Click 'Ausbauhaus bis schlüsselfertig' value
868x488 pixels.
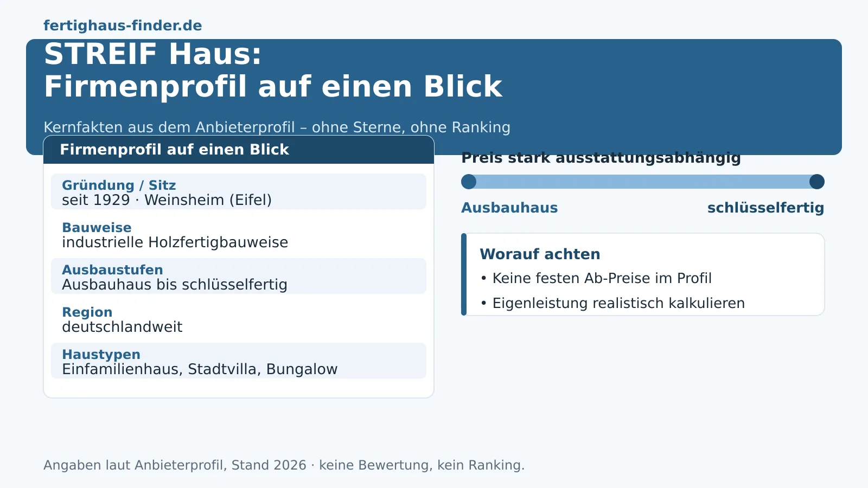[x=175, y=285]
